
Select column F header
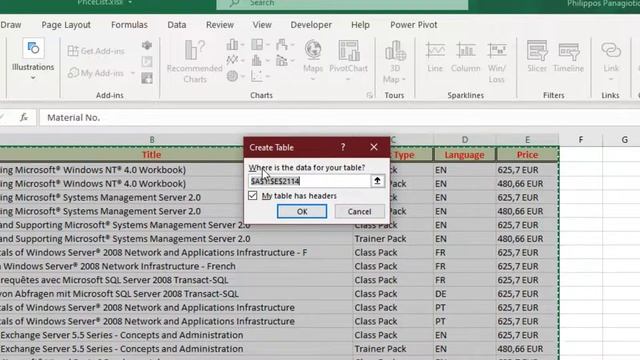coord(580,140)
